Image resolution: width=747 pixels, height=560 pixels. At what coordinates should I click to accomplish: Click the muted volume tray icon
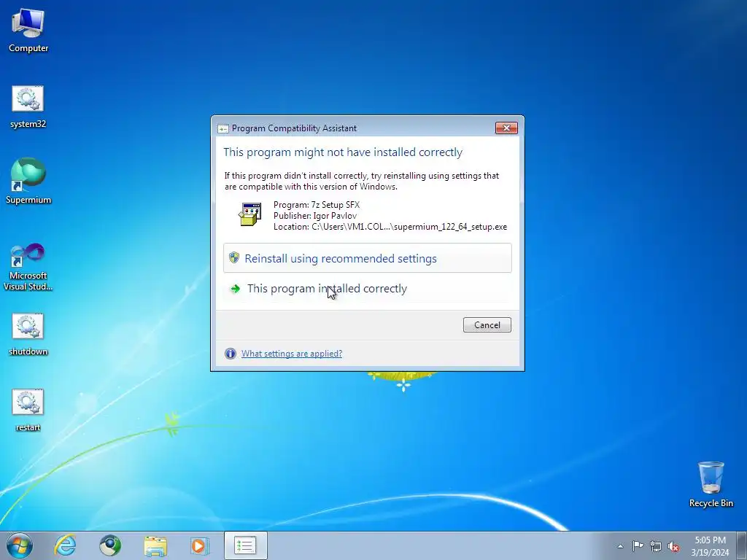click(673, 546)
